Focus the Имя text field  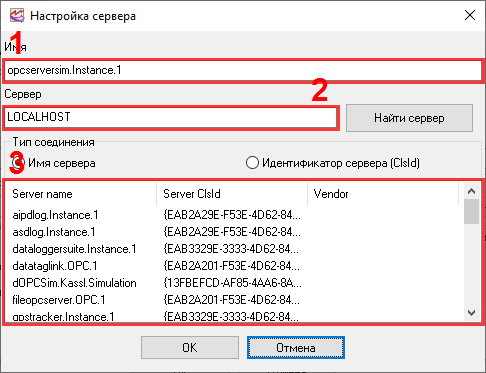pyautogui.click(x=242, y=70)
